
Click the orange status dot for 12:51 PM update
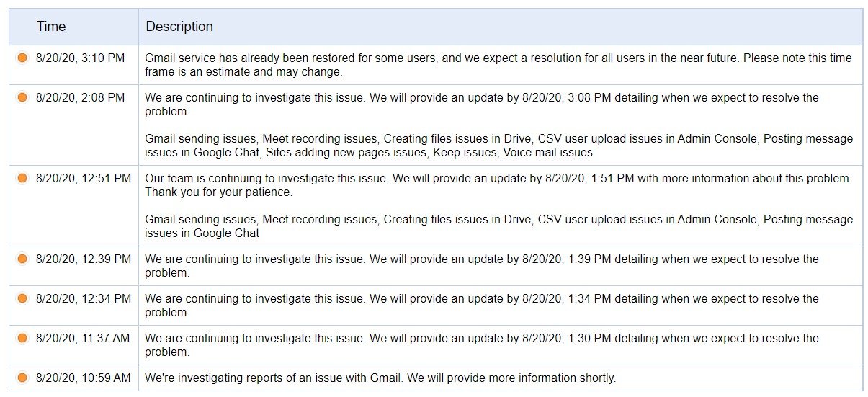[22, 178]
